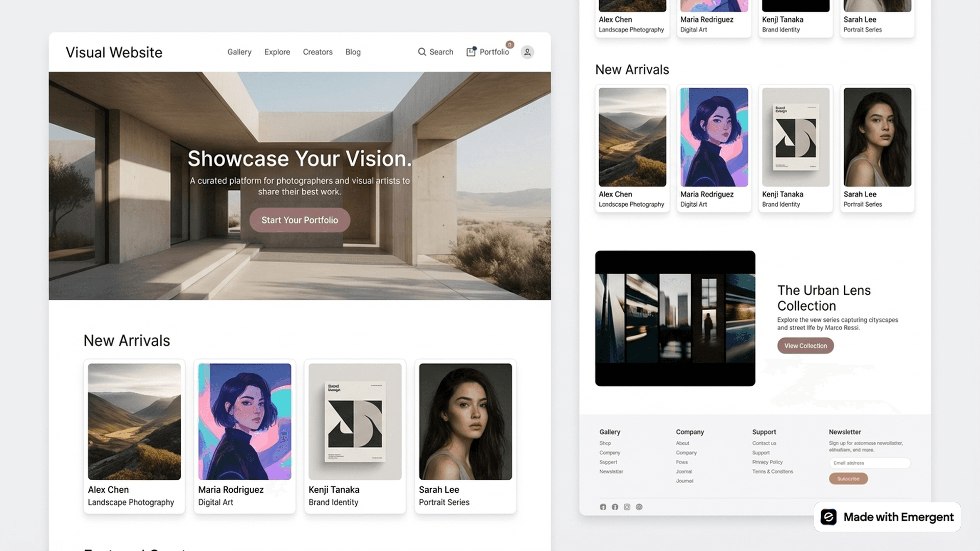Click the Email address input field
This screenshot has height=551, width=980.
click(869, 463)
